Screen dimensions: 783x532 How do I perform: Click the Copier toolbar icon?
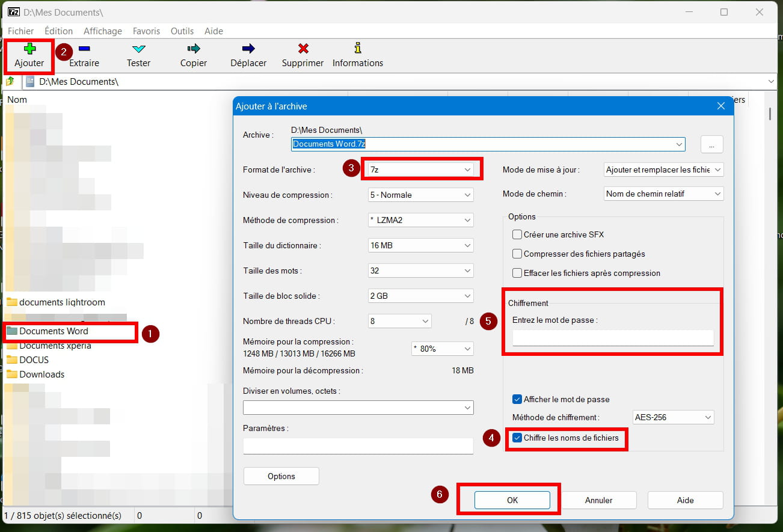coord(193,49)
